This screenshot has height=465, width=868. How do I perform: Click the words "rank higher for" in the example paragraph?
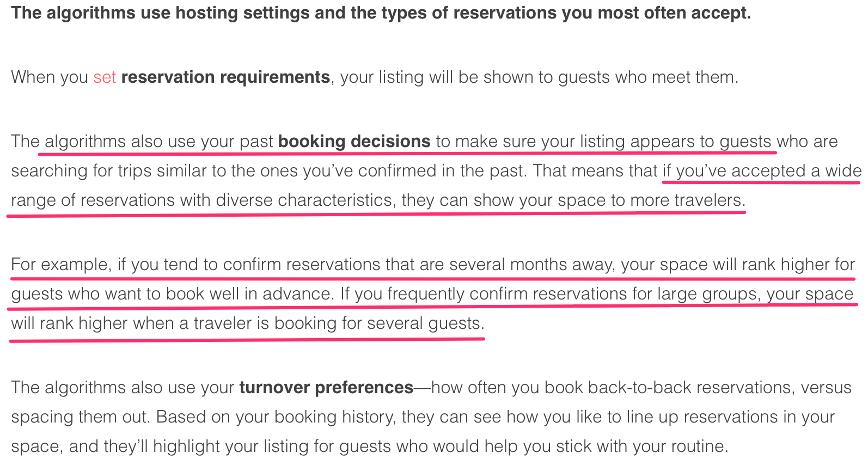point(798,265)
